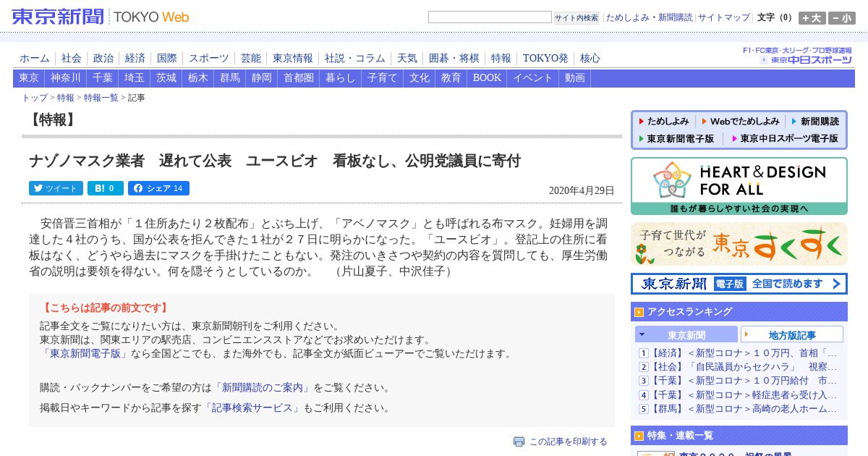Viewport: 868px width, 456px height.
Task: Select 茨城 in the regional bar
Action: (166, 78)
